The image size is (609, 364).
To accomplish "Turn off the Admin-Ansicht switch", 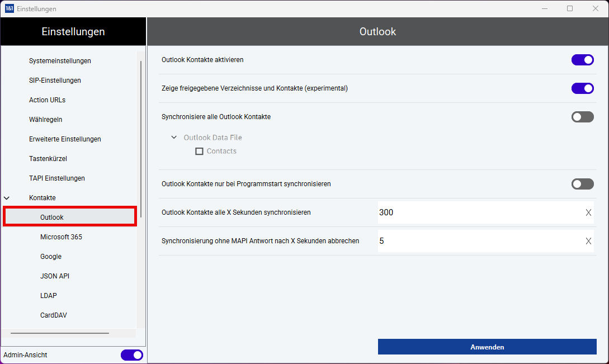I will pyautogui.click(x=131, y=355).
